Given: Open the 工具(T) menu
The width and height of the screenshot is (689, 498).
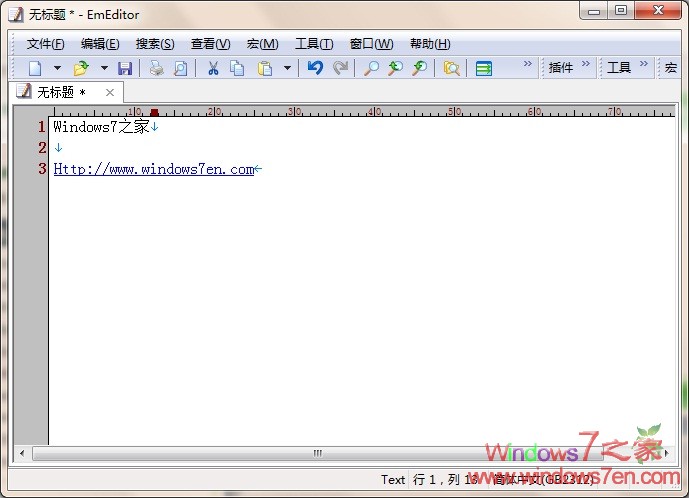Looking at the screenshot, I should (314, 44).
